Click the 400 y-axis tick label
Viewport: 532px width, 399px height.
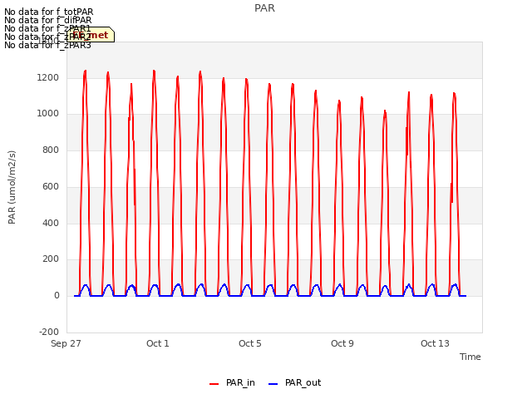coord(51,223)
